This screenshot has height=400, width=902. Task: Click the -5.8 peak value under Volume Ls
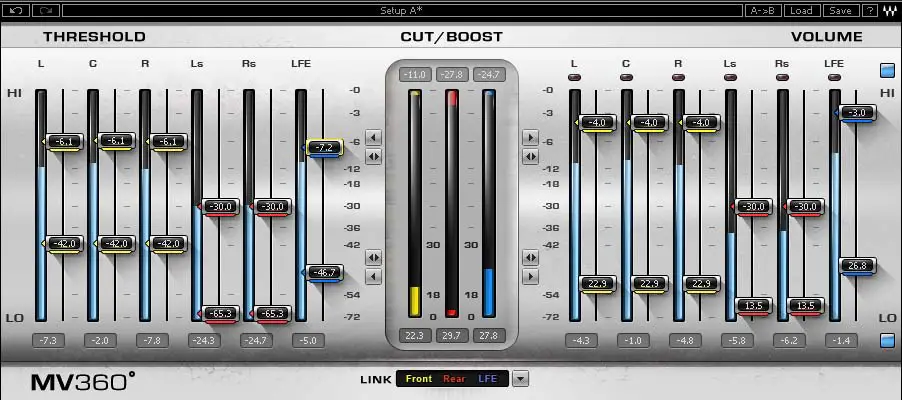(737, 341)
